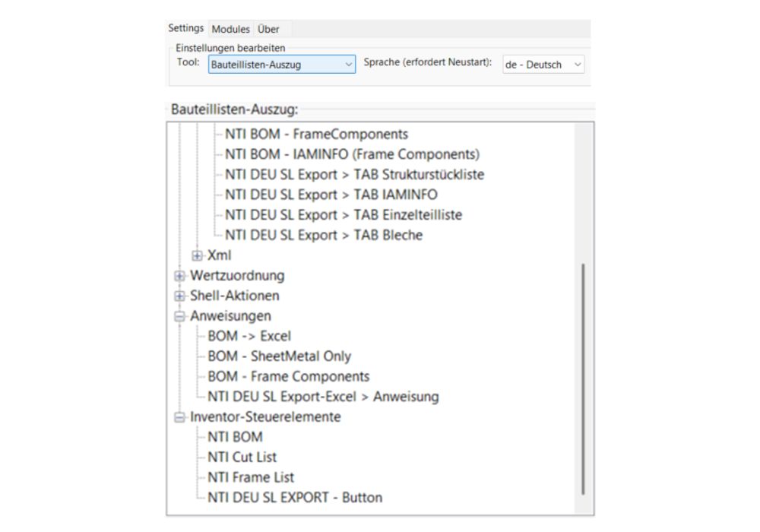The width and height of the screenshot is (760, 532).
Task: Click TAB Strukturstückliste export item
Action: (354, 174)
